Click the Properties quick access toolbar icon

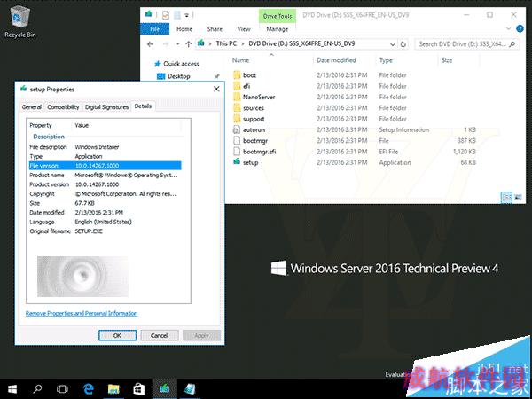coord(166,15)
